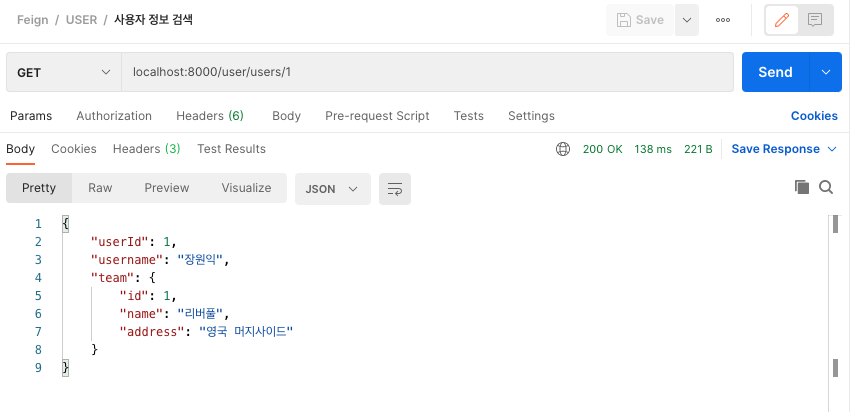Copy the response with the copy icon
852x412 pixels.
(x=802, y=188)
